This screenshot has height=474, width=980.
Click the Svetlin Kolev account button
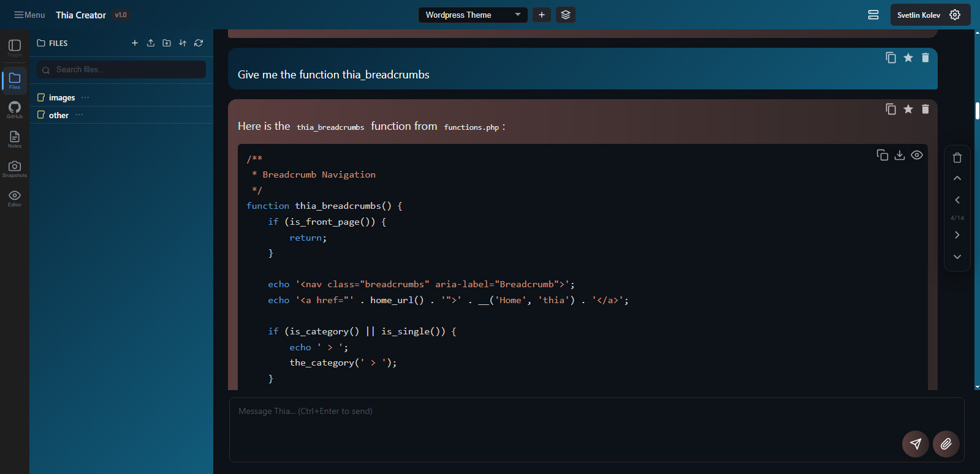930,15
